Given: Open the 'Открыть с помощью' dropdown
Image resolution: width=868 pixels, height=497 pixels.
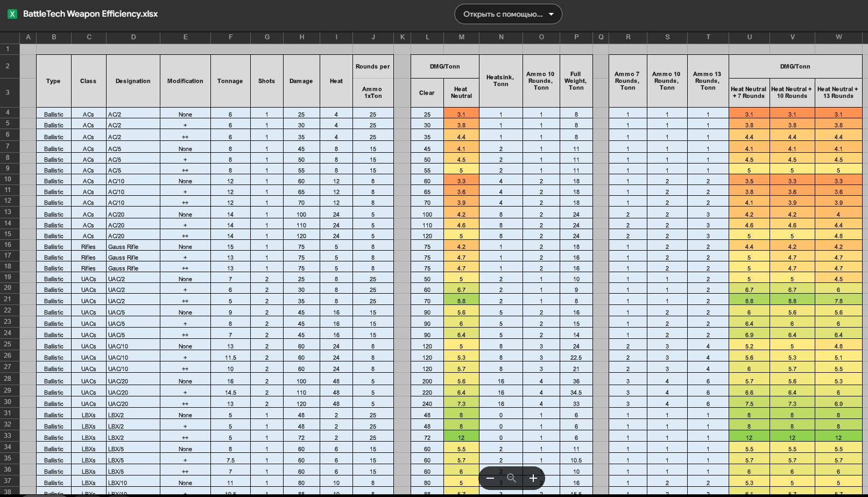Looking at the screenshot, I should 508,14.
